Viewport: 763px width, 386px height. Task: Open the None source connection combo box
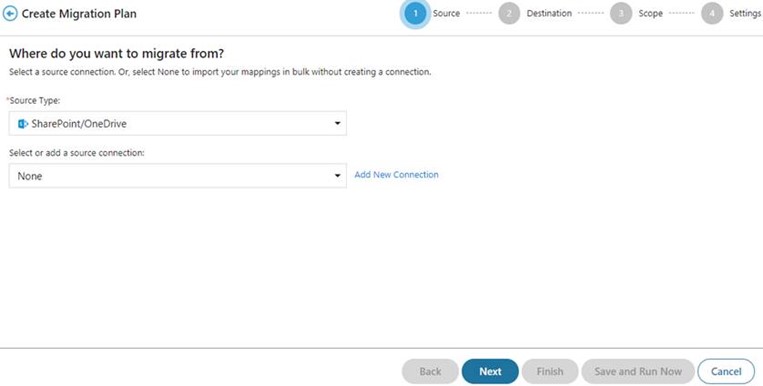pyautogui.click(x=178, y=176)
